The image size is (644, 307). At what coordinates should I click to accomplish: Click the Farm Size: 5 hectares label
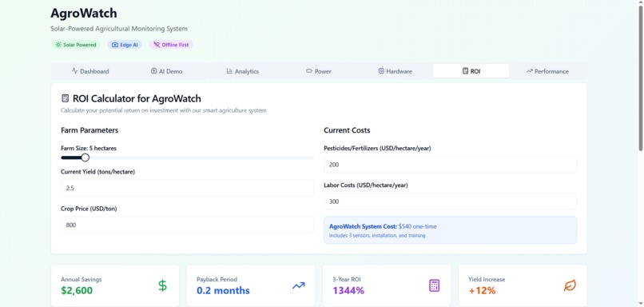[x=89, y=149]
